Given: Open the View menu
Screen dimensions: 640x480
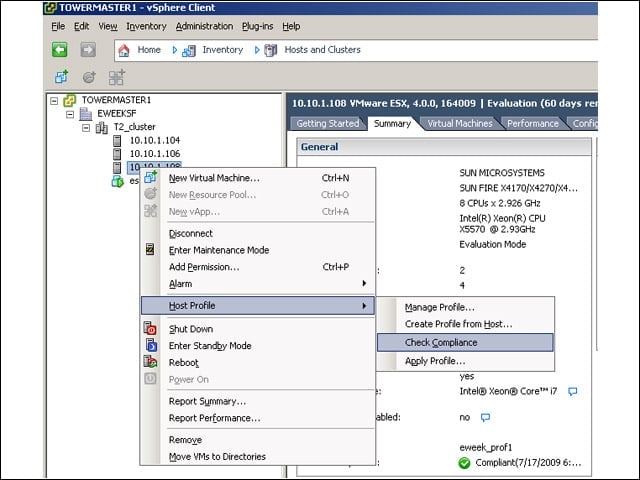Looking at the screenshot, I should [108, 27].
